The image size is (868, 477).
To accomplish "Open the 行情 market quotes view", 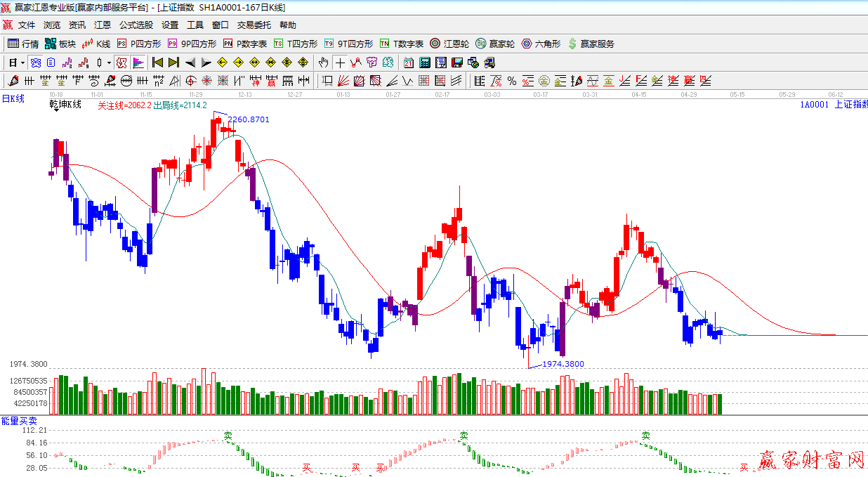I will 23,44.
